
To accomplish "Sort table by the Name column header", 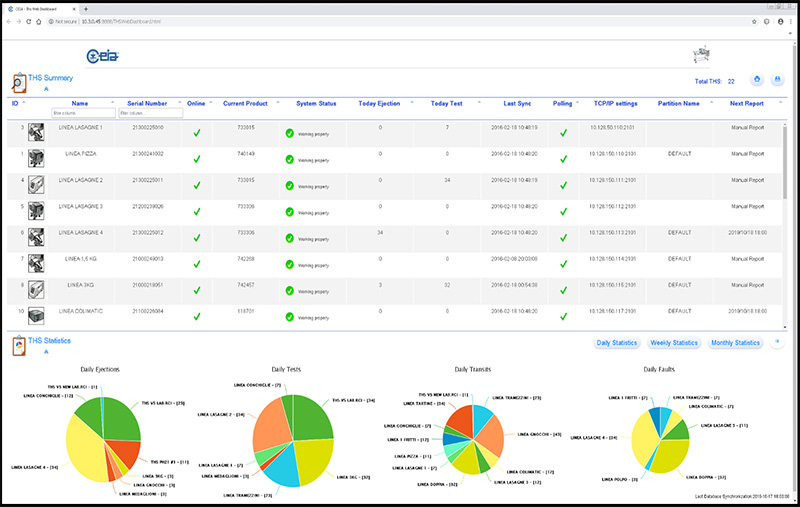I will (80, 102).
